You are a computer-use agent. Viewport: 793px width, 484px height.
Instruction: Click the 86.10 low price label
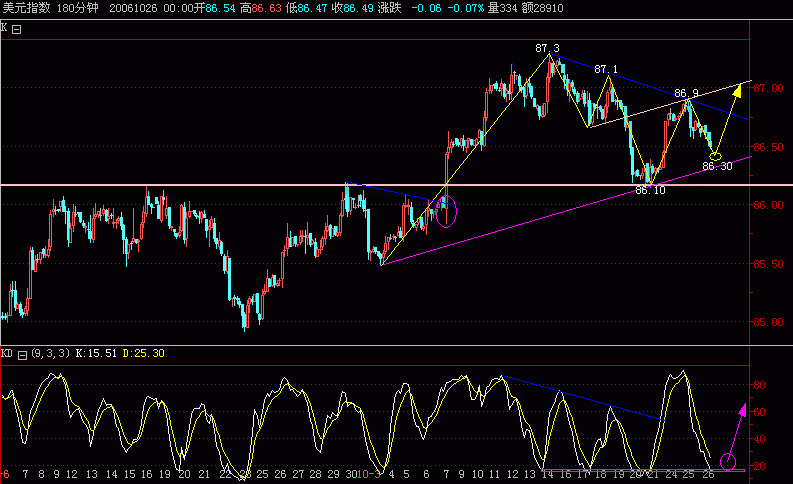(650, 189)
